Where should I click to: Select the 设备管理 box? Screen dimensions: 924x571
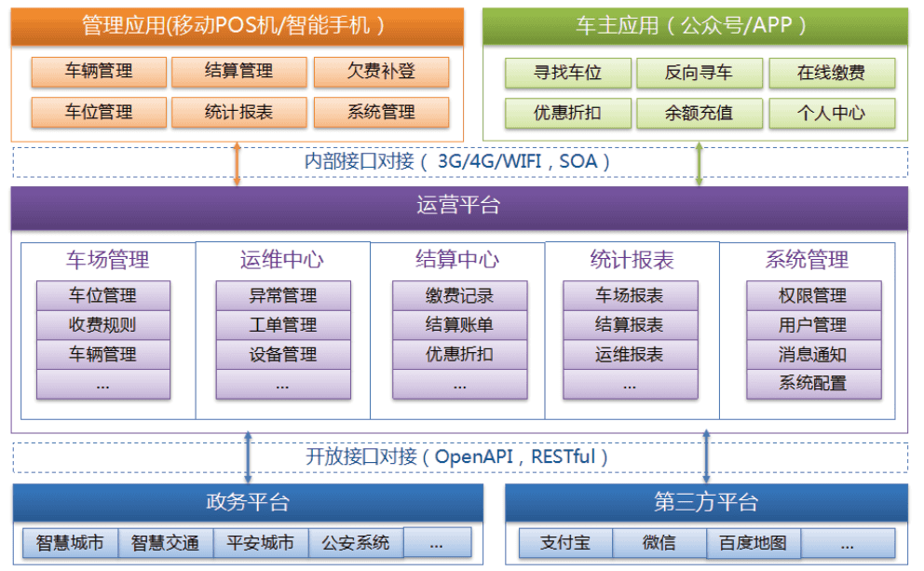coord(283,355)
